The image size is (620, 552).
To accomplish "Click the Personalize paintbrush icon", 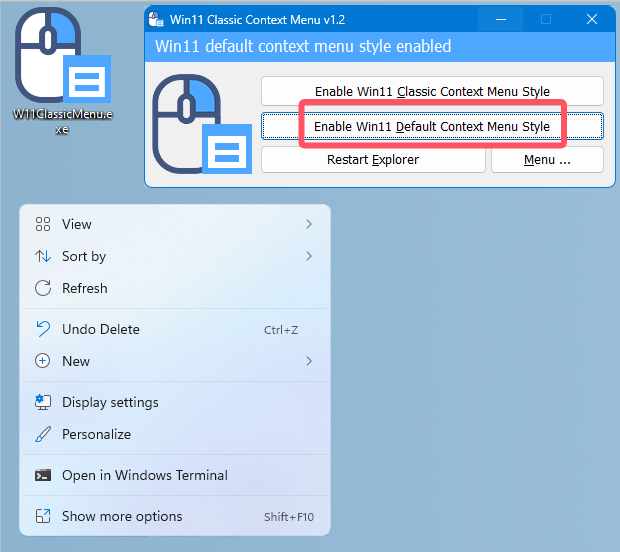I will 43,434.
